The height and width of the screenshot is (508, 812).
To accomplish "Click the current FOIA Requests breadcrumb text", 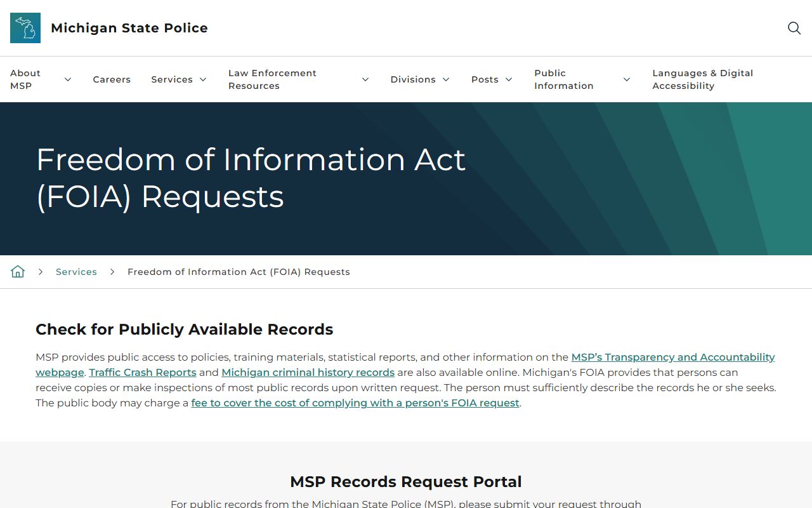I will click(x=239, y=272).
